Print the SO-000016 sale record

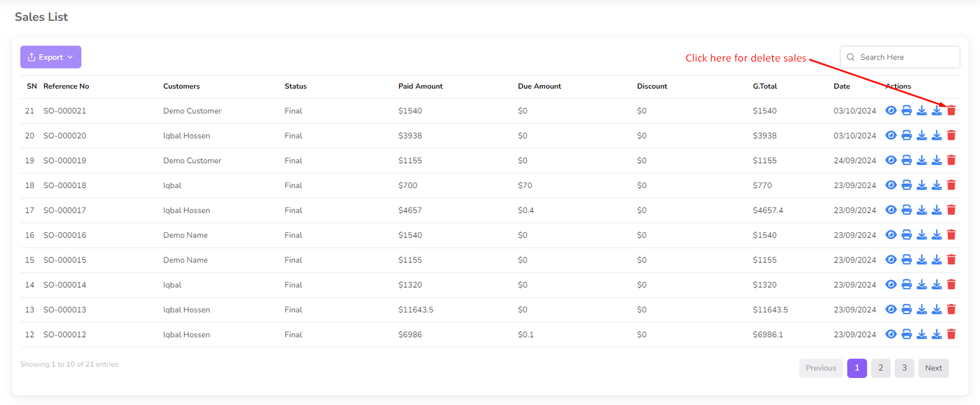(907, 235)
